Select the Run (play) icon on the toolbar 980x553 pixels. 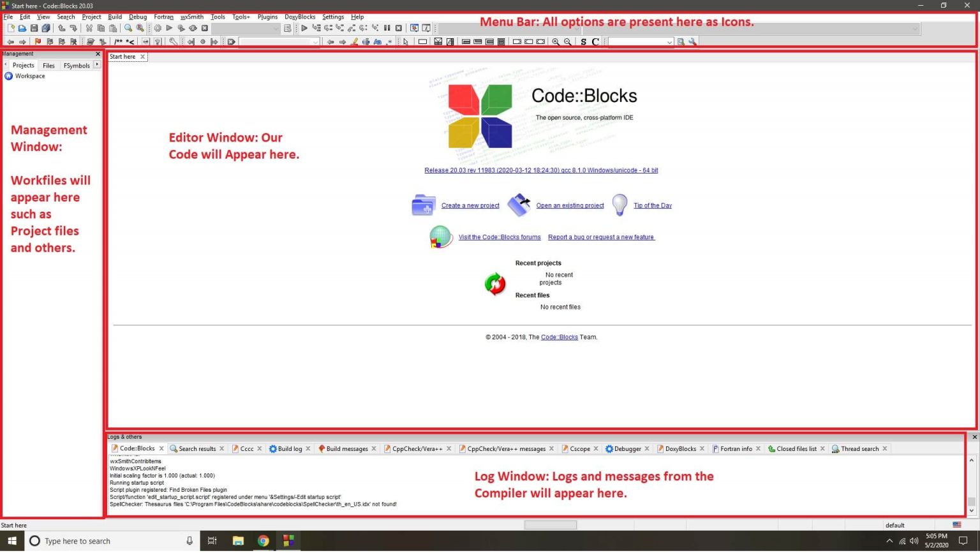(x=169, y=28)
